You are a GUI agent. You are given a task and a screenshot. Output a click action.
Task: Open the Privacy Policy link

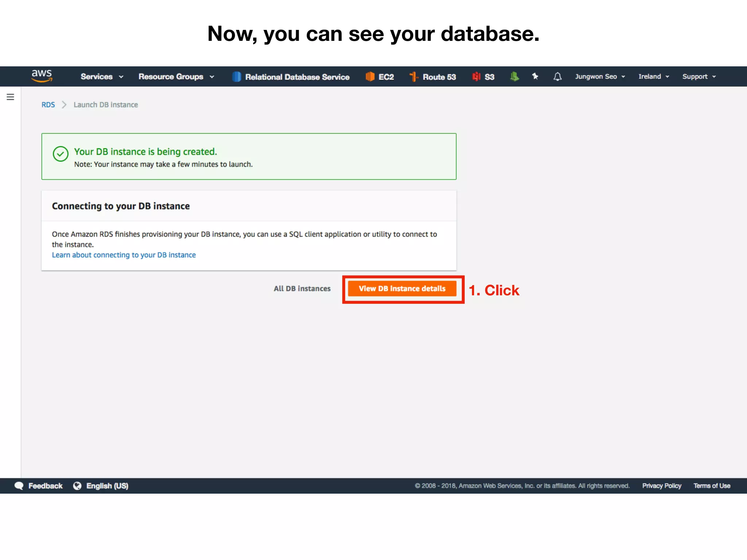pos(662,486)
